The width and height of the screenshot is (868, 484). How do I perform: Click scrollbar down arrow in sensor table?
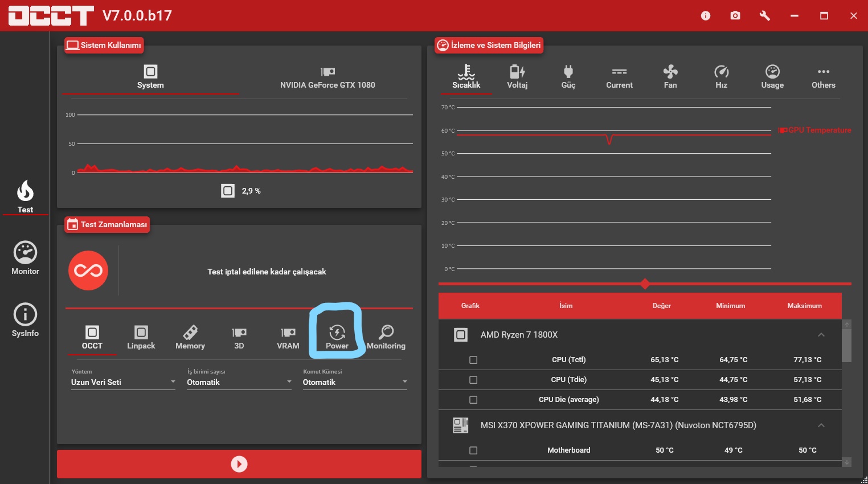847,462
